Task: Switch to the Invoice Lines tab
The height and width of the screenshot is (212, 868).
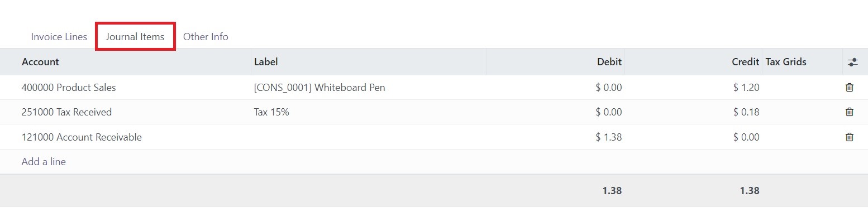Action: [x=59, y=37]
